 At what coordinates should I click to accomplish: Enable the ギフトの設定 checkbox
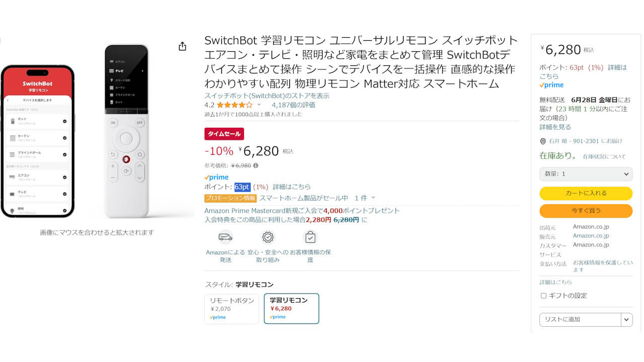pos(543,296)
